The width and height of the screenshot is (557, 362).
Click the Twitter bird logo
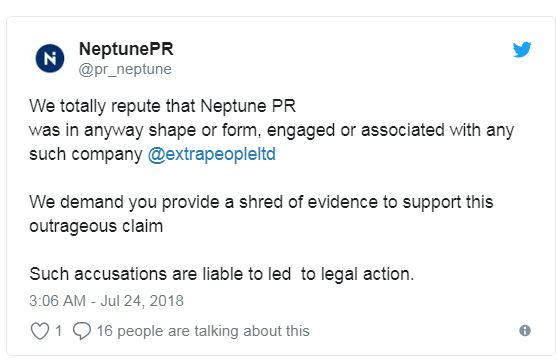[521, 49]
